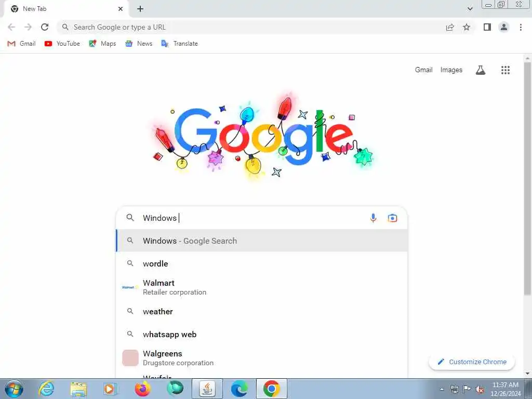532x399 pixels.
Task: Go back using the browser back arrow
Action: point(11,27)
